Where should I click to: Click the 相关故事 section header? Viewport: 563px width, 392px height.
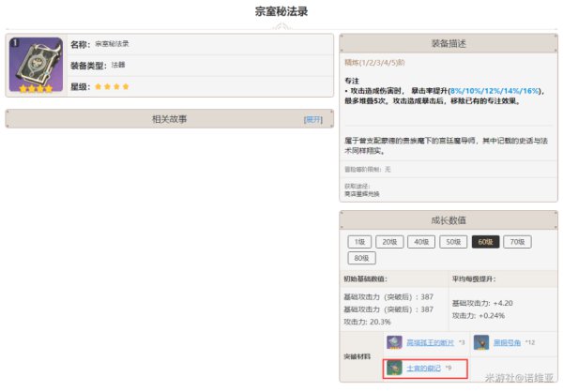coord(169,120)
